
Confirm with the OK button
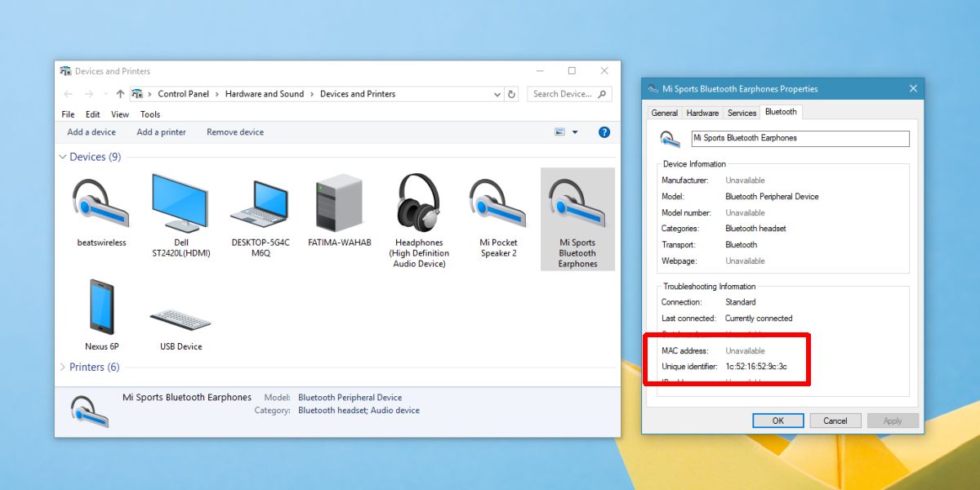(x=778, y=421)
